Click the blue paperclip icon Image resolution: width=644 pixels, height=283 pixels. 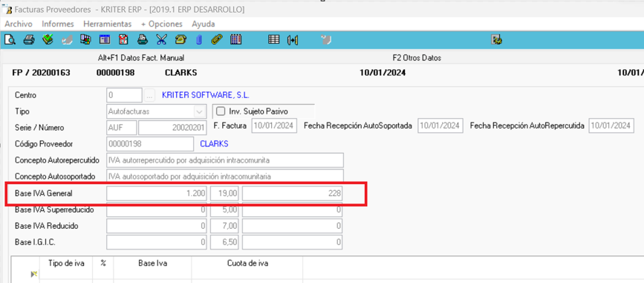[x=199, y=40]
